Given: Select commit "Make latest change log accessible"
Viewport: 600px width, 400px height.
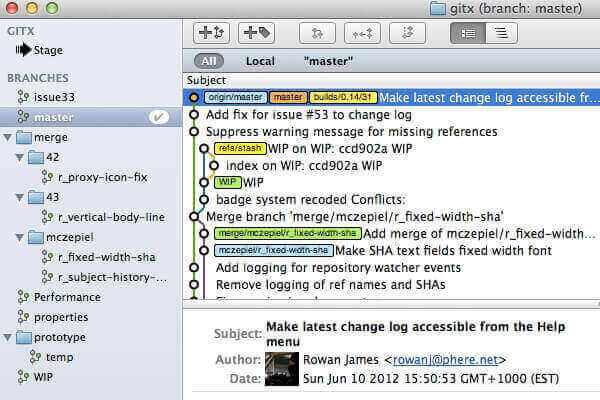Looking at the screenshot, I should click(x=391, y=98).
